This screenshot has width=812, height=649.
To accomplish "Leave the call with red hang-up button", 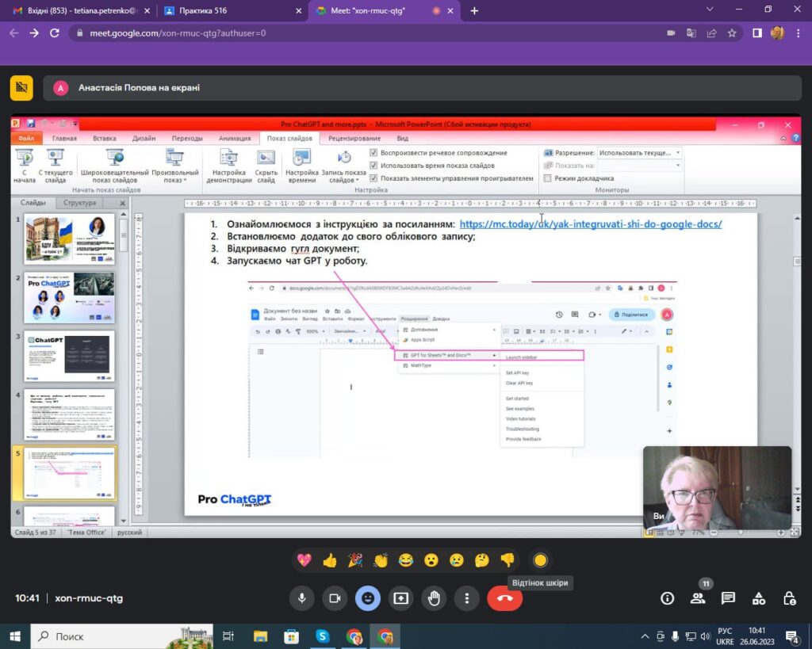I will [x=504, y=598].
